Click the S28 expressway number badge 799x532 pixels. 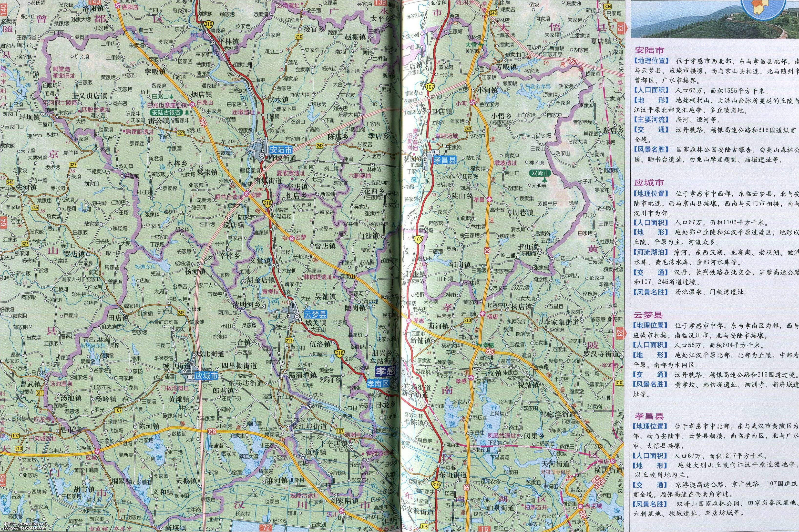click(x=573, y=61)
